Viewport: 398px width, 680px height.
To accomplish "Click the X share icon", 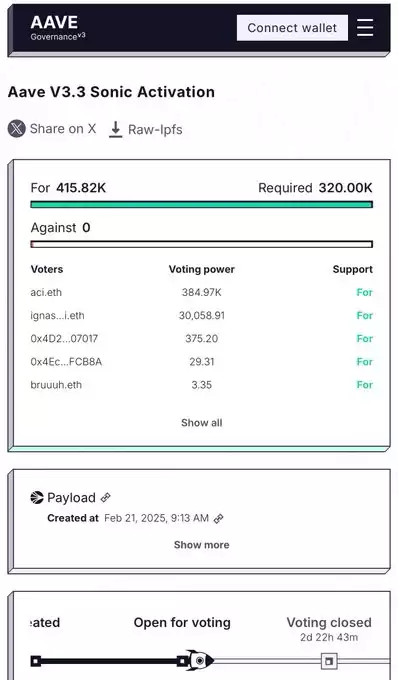I will click(x=16, y=129).
